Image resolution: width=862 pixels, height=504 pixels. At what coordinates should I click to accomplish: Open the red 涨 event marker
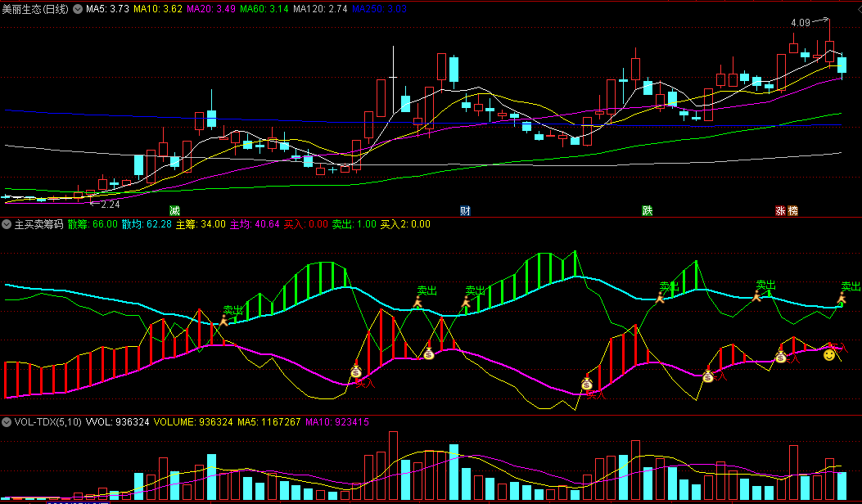[x=781, y=211]
